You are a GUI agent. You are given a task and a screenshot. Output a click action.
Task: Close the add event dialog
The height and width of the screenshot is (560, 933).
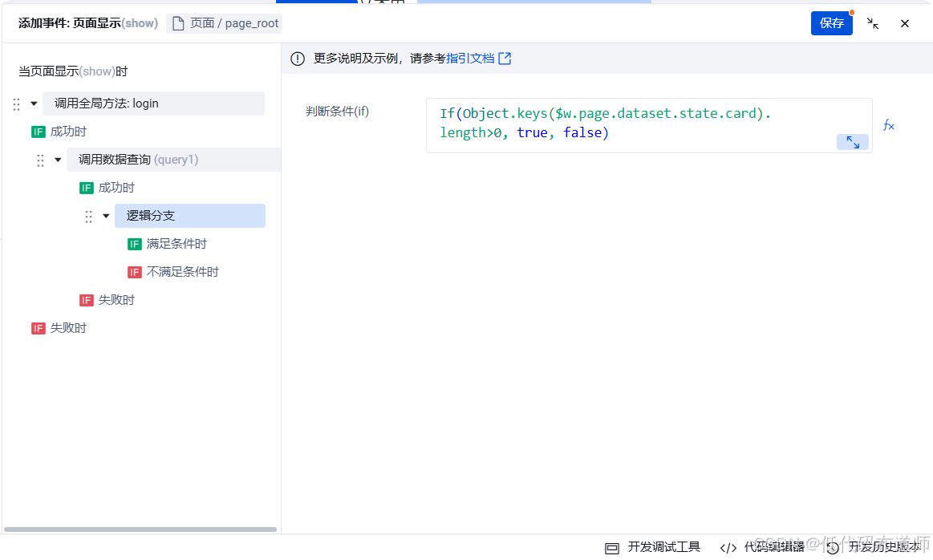(x=905, y=23)
